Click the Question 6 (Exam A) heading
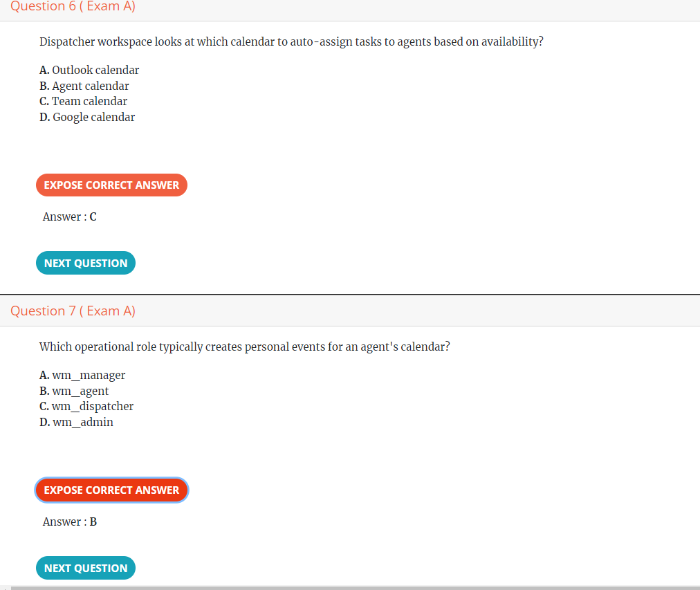 73,6
